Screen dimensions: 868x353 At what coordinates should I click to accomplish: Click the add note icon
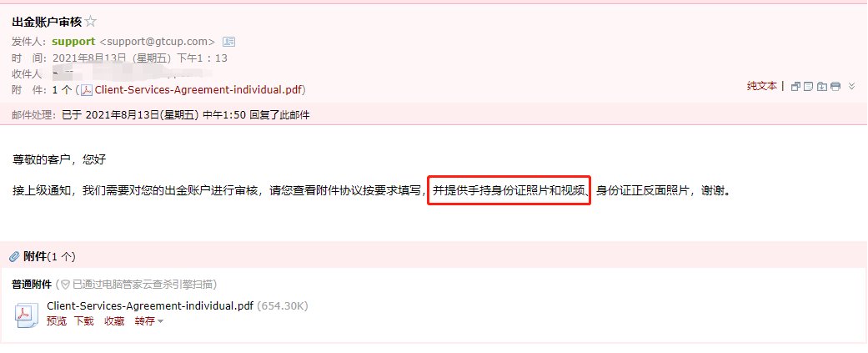click(809, 86)
